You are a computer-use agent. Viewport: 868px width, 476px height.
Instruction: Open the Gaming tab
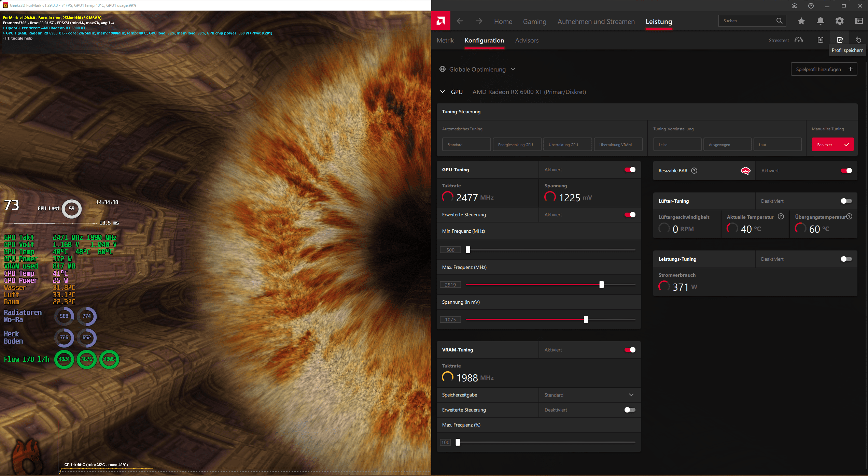535,21
